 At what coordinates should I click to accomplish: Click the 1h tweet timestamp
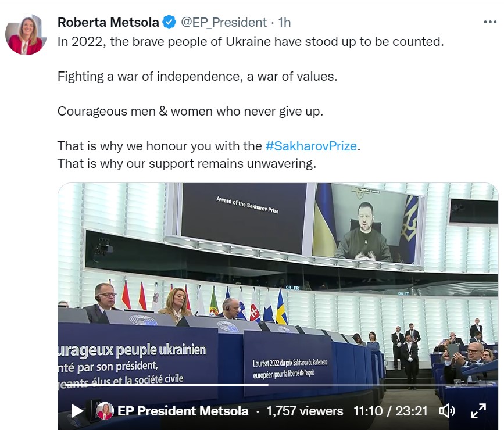pyautogui.click(x=284, y=22)
